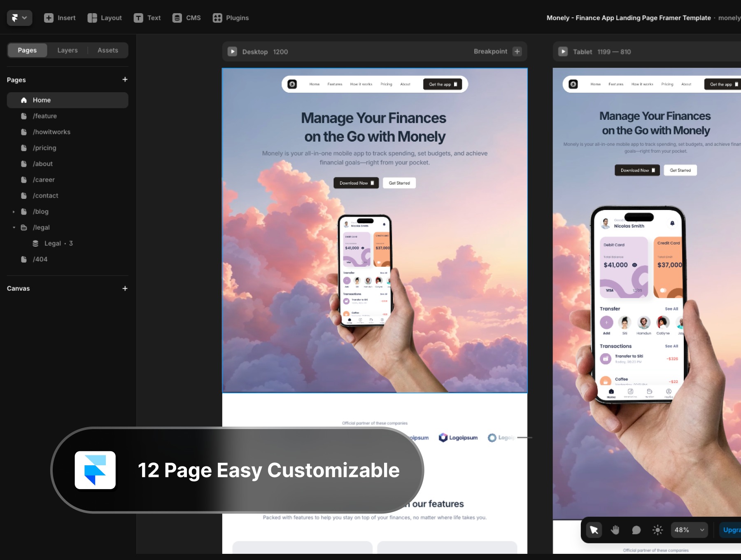Select the Text tool
This screenshot has height=560, width=741.
(147, 18)
